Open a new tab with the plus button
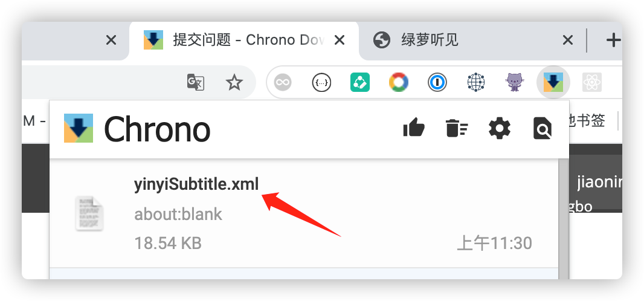The height and width of the screenshot is (301, 644). tap(613, 40)
